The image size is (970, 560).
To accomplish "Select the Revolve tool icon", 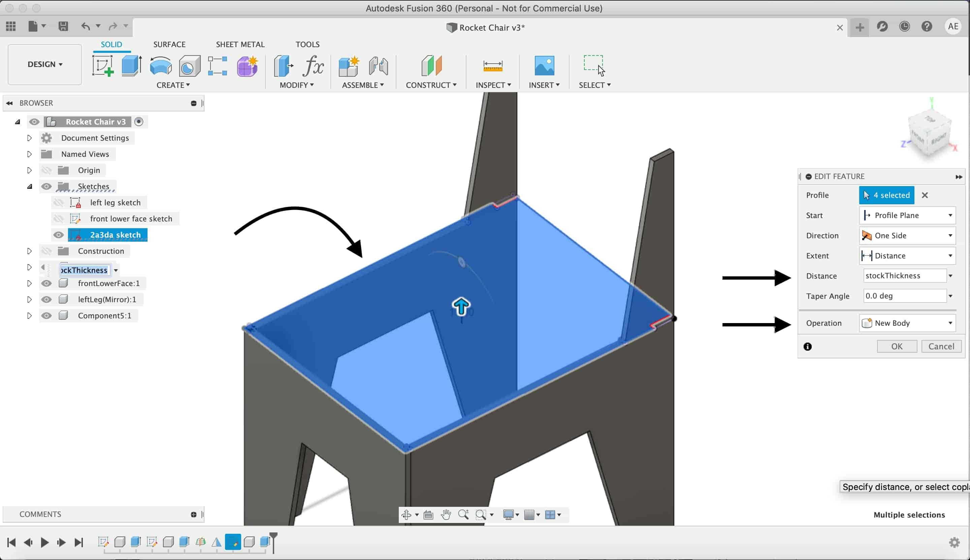I will point(161,66).
